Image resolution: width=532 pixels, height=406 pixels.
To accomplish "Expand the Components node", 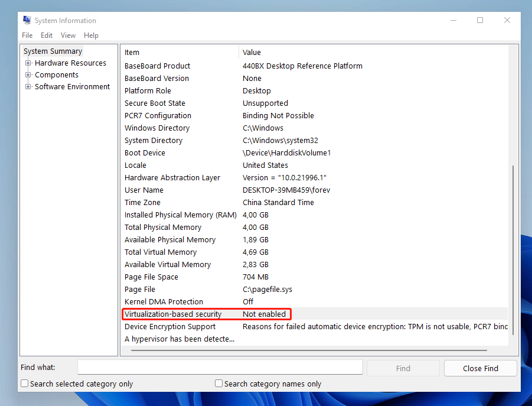I will pos(28,74).
